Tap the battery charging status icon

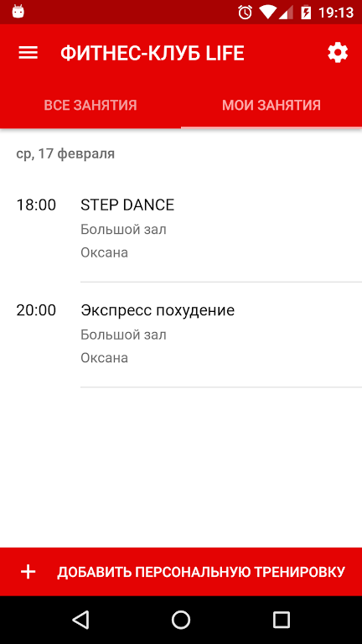tap(306, 13)
